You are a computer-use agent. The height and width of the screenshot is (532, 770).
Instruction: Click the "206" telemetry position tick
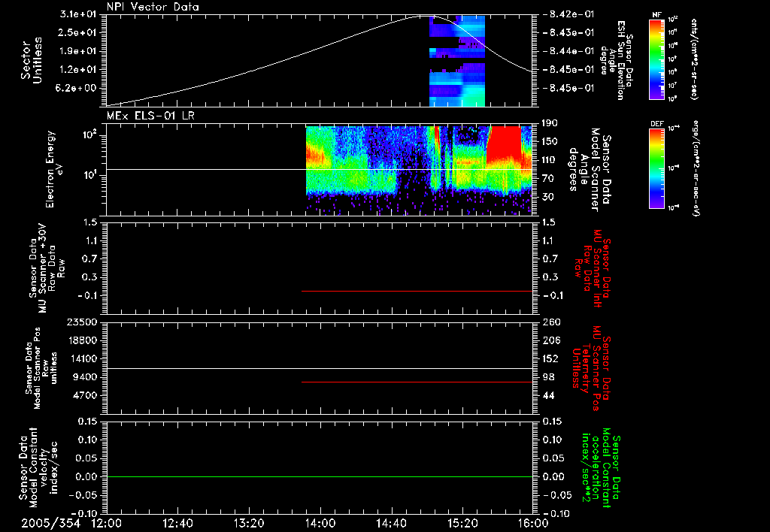(551, 340)
